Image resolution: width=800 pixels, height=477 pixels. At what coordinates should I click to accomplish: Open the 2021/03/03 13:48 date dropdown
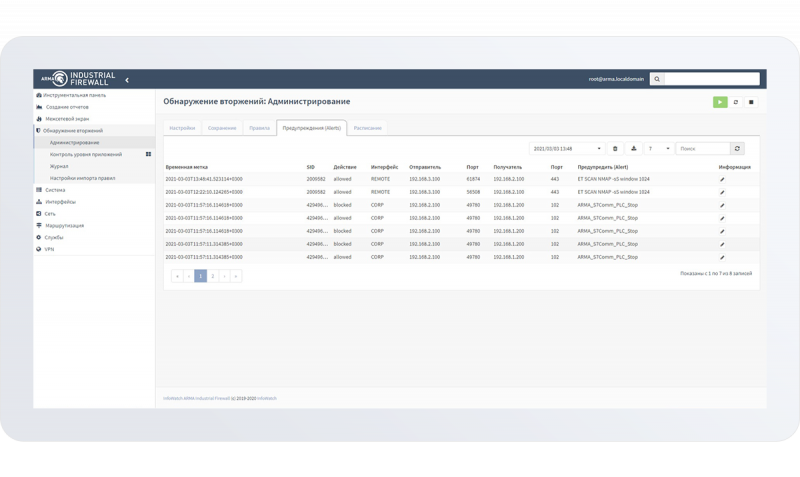566,148
